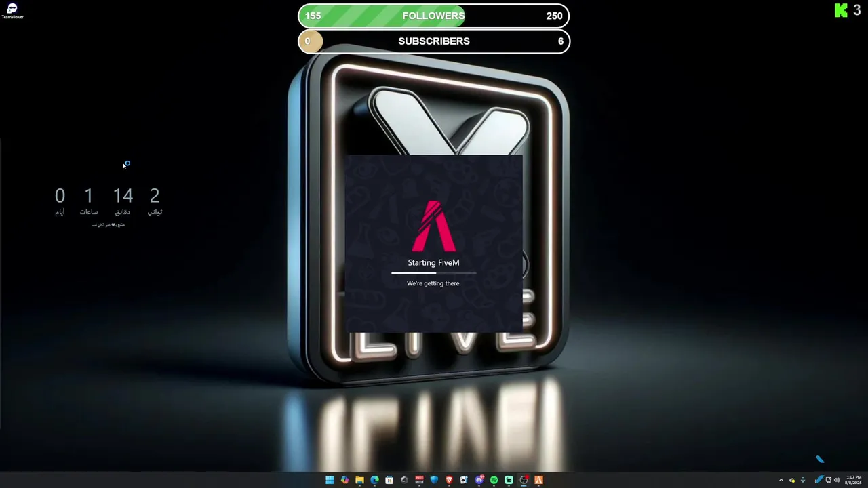The image size is (868, 488).
Task: Switch to OBS Studio in the taskbar
Action: [524, 480]
